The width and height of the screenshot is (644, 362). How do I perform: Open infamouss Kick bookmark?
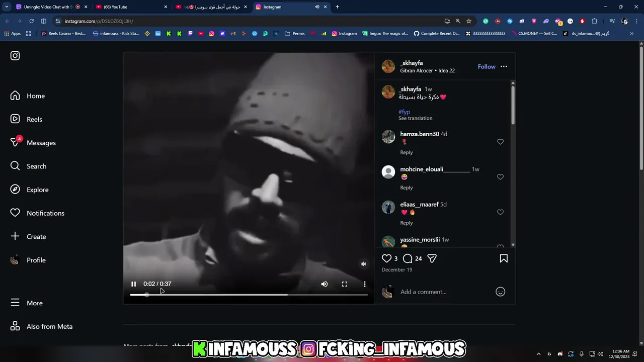tap(116, 34)
